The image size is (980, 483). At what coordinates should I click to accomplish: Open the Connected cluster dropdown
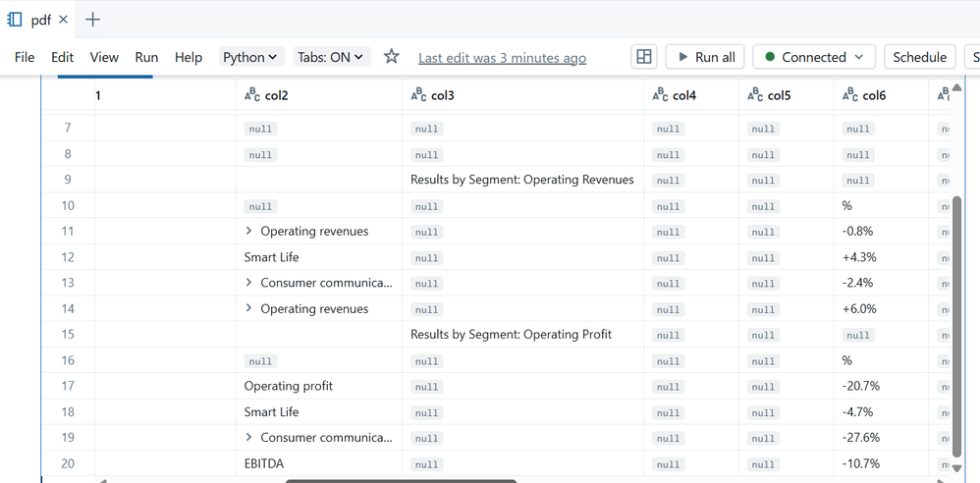tap(814, 57)
